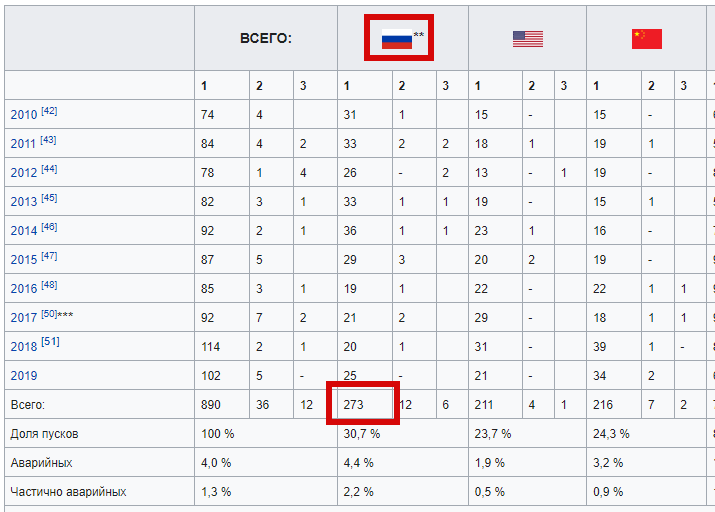715x512 pixels.
Task: Click the 890 overall total cell
Action: click(x=222, y=404)
